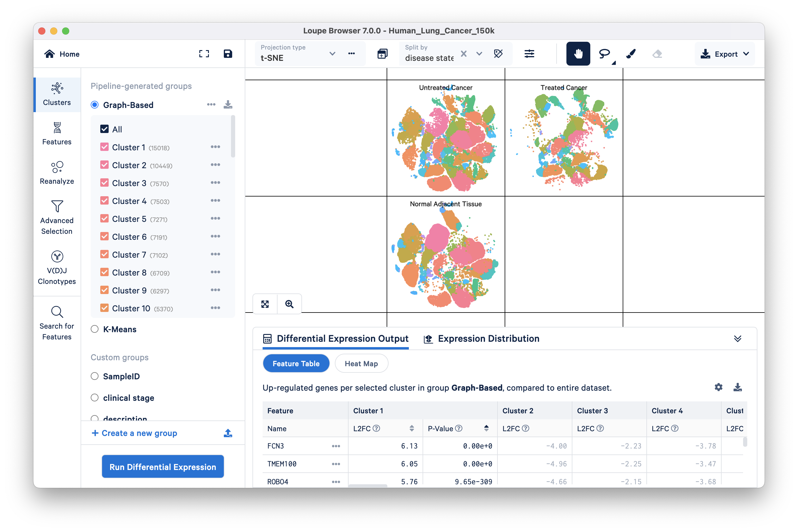Uncheck the Cluster 3 checkbox
Image resolution: width=798 pixels, height=532 pixels.
pyautogui.click(x=104, y=183)
